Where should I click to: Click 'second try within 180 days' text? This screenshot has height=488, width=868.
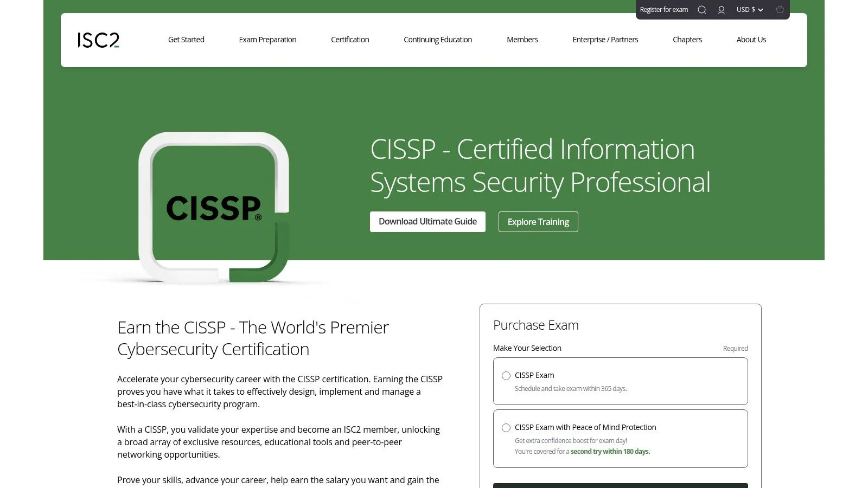click(x=610, y=452)
